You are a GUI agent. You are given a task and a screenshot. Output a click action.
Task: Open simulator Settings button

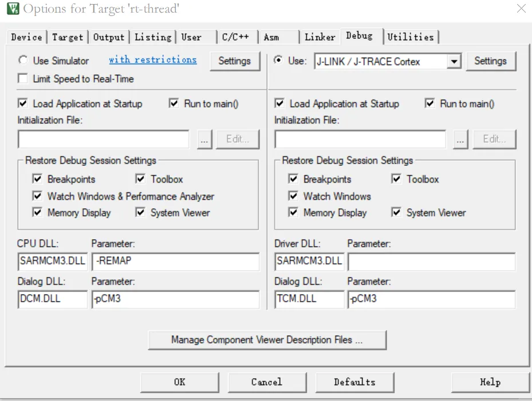click(x=234, y=61)
